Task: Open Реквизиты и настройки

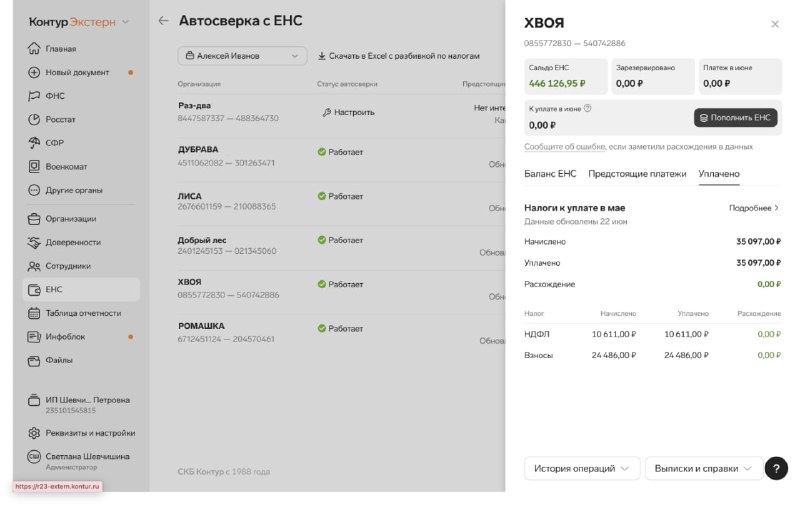Action: pyautogui.click(x=82, y=433)
